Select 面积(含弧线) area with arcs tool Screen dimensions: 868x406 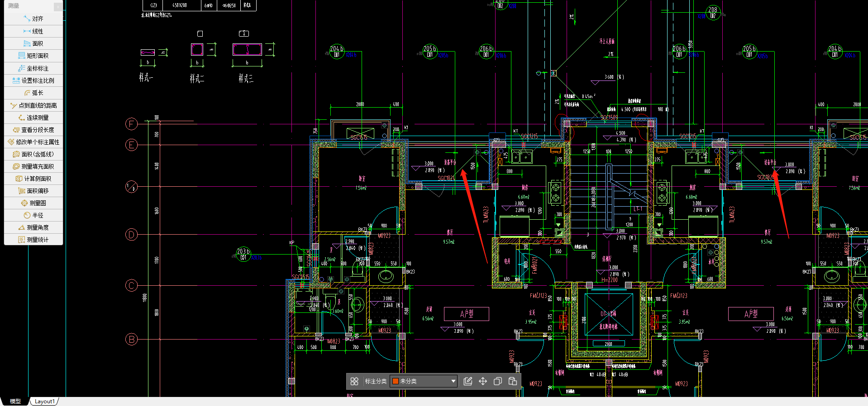[x=33, y=154]
